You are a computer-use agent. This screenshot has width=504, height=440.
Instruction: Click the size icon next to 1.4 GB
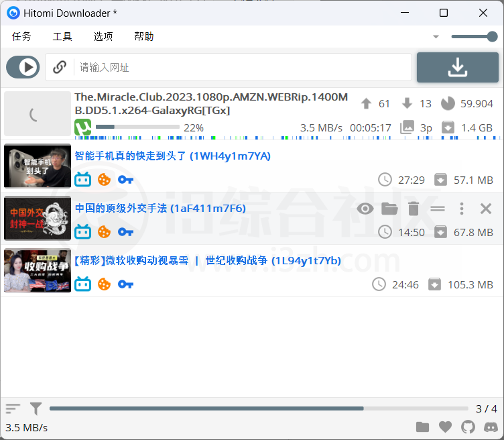[x=448, y=127]
